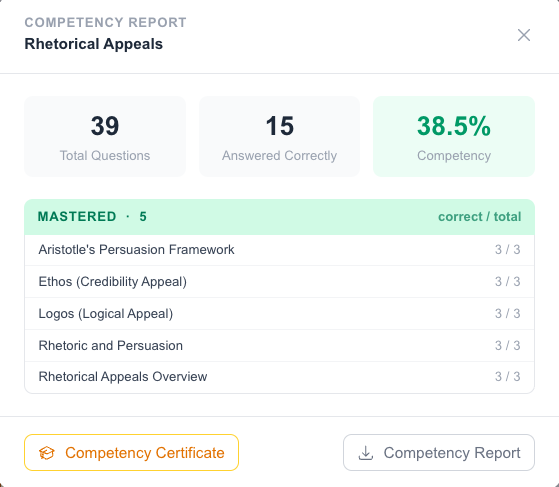The width and height of the screenshot is (559, 487).
Task: Click the COMPETENCY REPORT heading label
Action: (x=105, y=22)
